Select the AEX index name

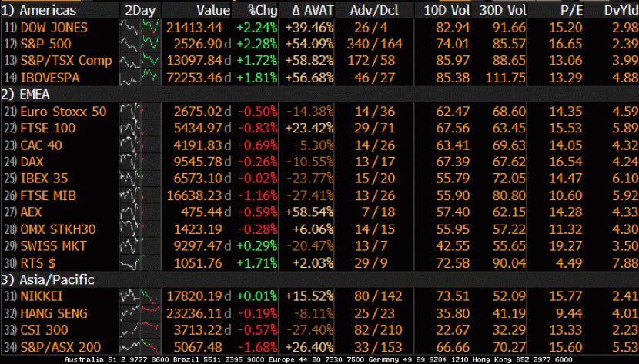click(31, 212)
